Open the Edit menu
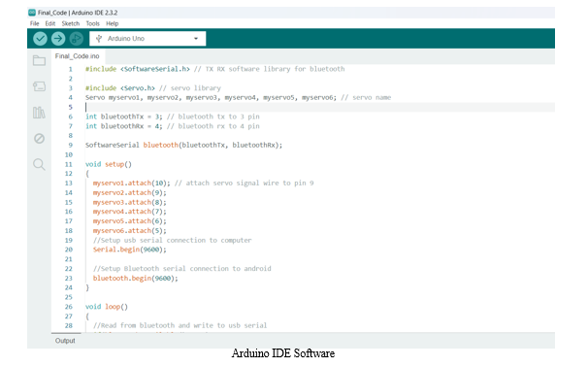The width and height of the screenshot is (588, 367). [x=50, y=23]
